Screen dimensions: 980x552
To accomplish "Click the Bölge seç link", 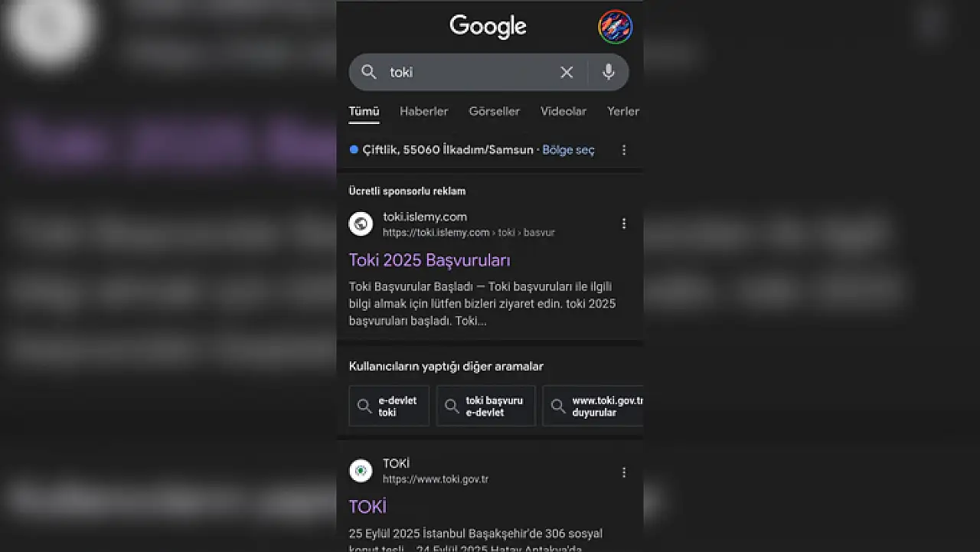I will pyautogui.click(x=568, y=150).
